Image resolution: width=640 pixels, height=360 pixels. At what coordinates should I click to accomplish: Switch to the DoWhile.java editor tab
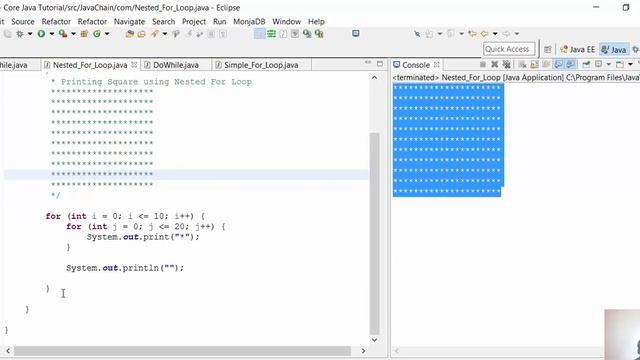pos(176,65)
